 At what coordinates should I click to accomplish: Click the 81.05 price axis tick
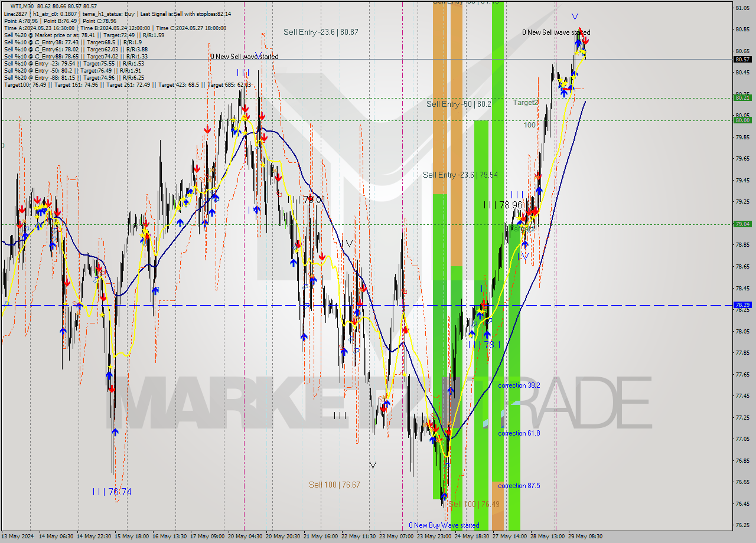(x=742, y=8)
